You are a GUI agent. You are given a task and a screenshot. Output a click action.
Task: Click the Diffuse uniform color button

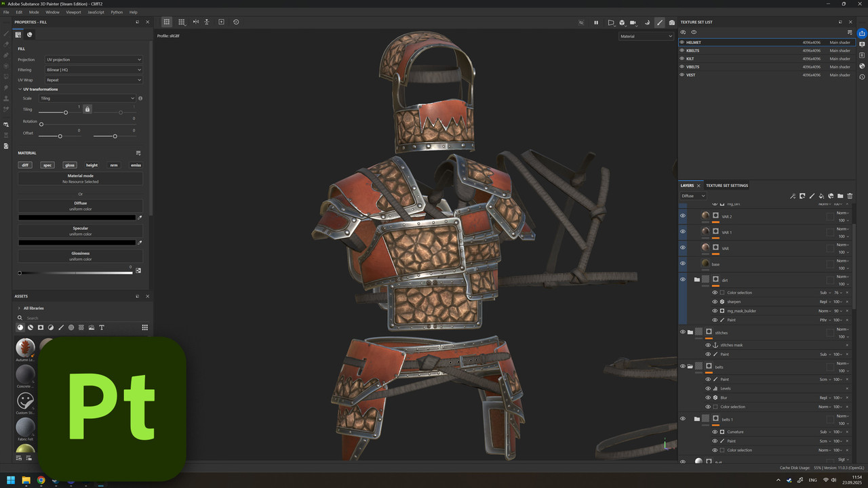pos(81,206)
